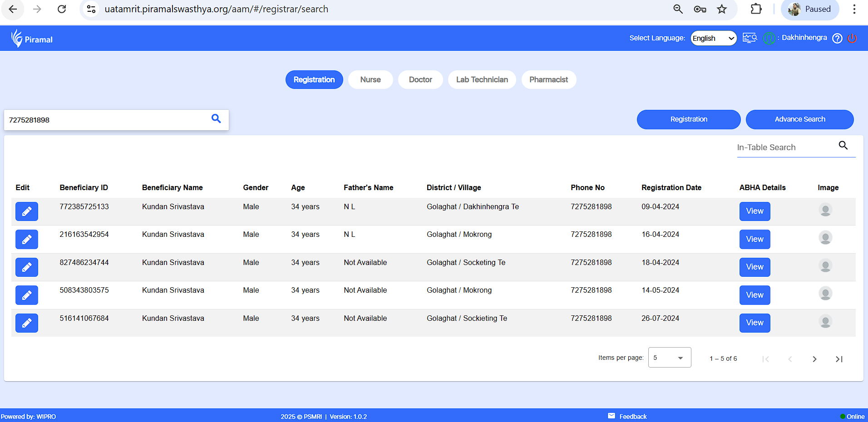View ABHA details for registration 18-04-2024
The height and width of the screenshot is (422, 868).
[x=755, y=267]
